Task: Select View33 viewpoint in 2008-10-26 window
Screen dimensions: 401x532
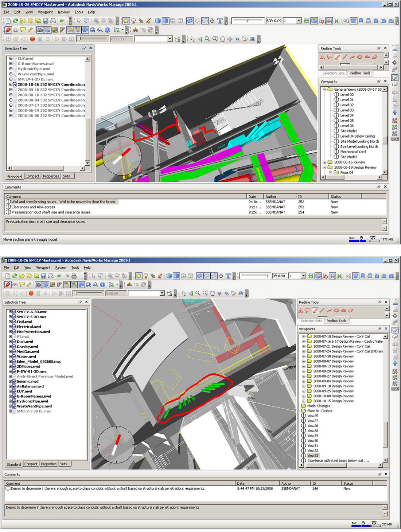Action: click(312, 456)
